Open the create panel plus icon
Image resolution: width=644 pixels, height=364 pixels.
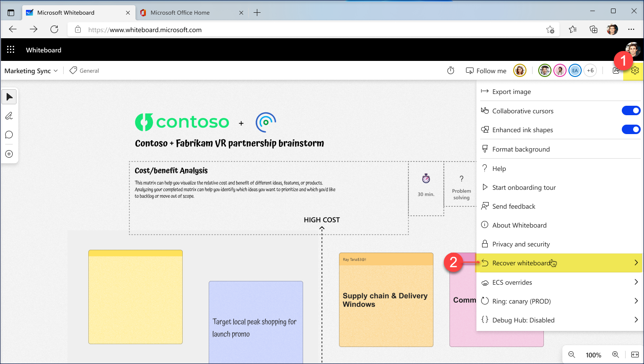[9, 154]
